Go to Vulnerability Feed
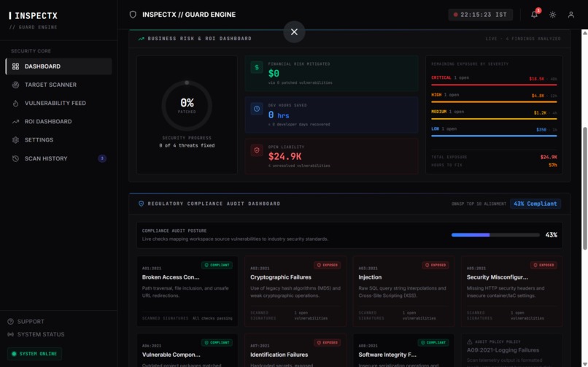This screenshot has width=588, height=367. (x=59, y=103)
